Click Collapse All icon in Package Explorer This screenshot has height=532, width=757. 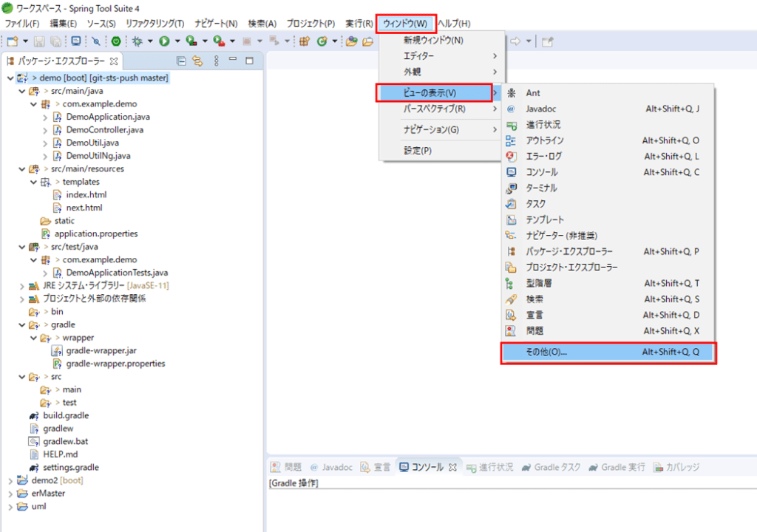182,61
